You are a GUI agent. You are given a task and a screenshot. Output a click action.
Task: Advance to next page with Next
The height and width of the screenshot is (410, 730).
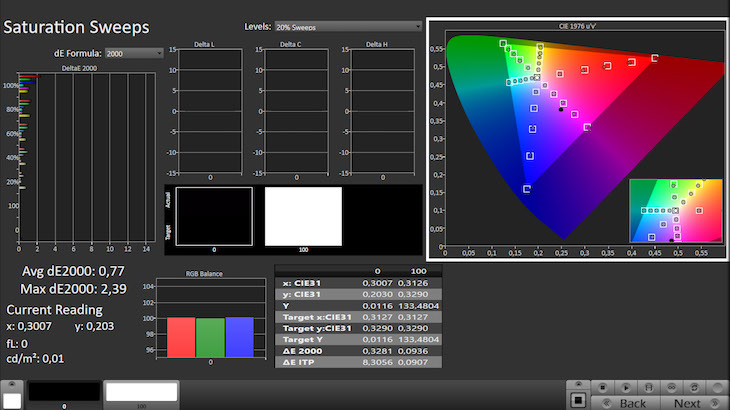[694, 403]
